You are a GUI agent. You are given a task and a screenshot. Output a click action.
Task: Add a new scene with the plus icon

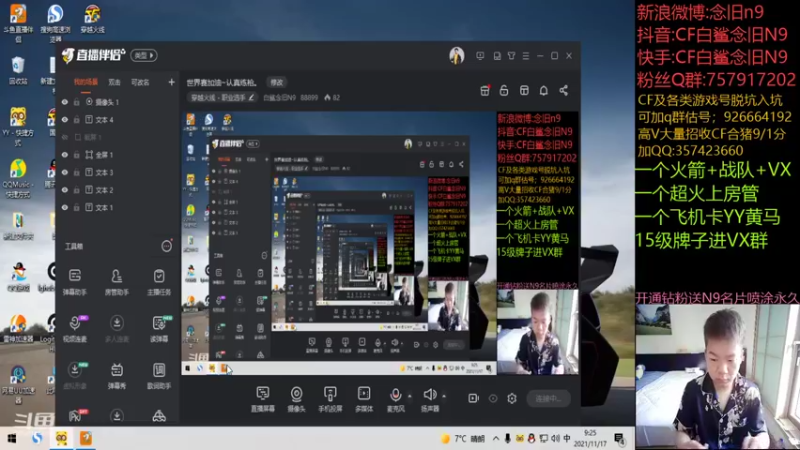[x=171, y=82]
